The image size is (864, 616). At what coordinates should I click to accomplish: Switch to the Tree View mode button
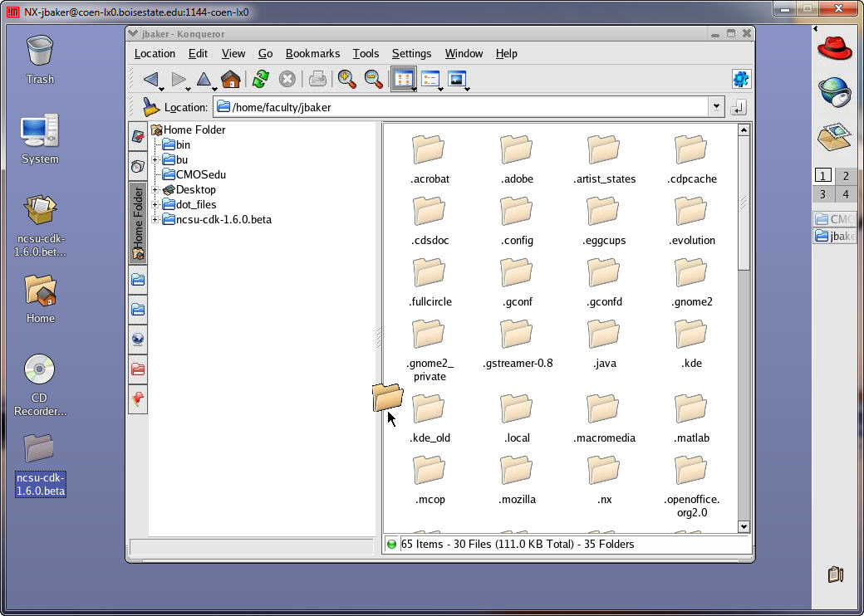430,80
